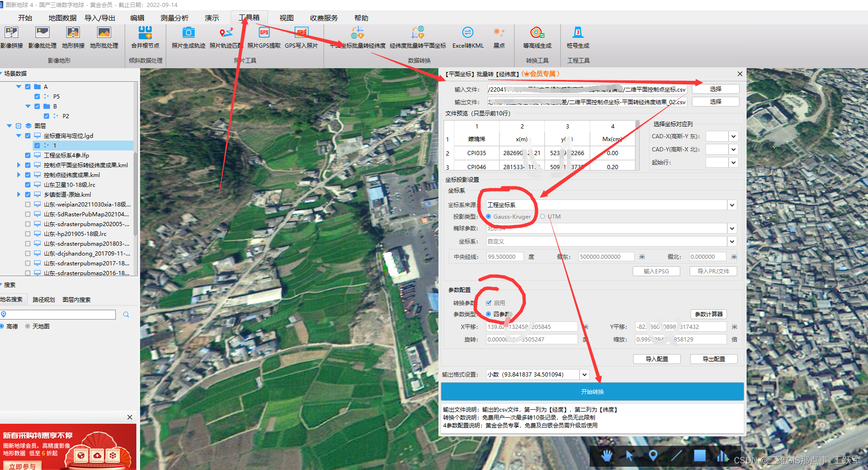This screenshot has width=868, height=470.
Task: Toggle checkbox for 控制点经纬度成果.kml
Action: (28, 175)
